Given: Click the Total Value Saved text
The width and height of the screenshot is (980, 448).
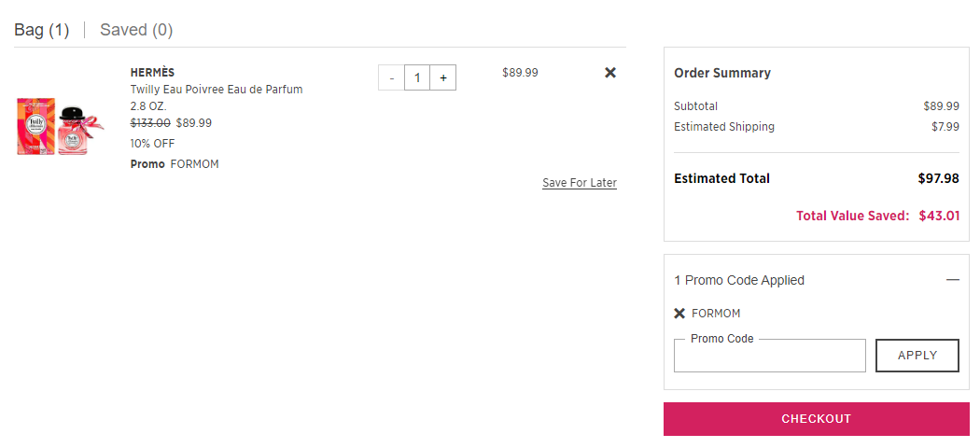Looking at the screenshot, I should point(852,217).
